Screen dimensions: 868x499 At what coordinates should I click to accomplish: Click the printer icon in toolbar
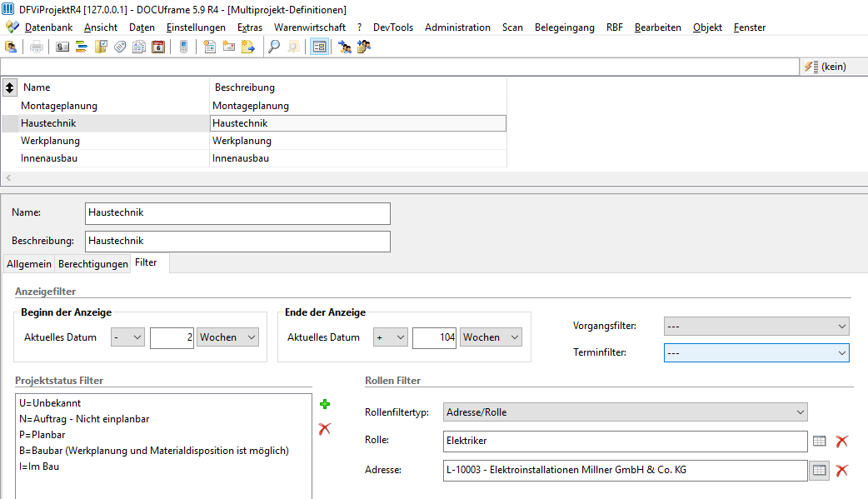(x=37, y=47)
